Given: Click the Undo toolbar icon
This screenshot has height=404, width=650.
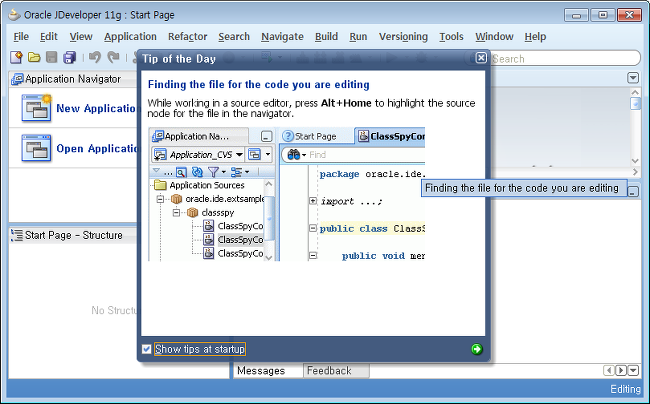Looking at the screenshot, I should [x=95, y=57].
